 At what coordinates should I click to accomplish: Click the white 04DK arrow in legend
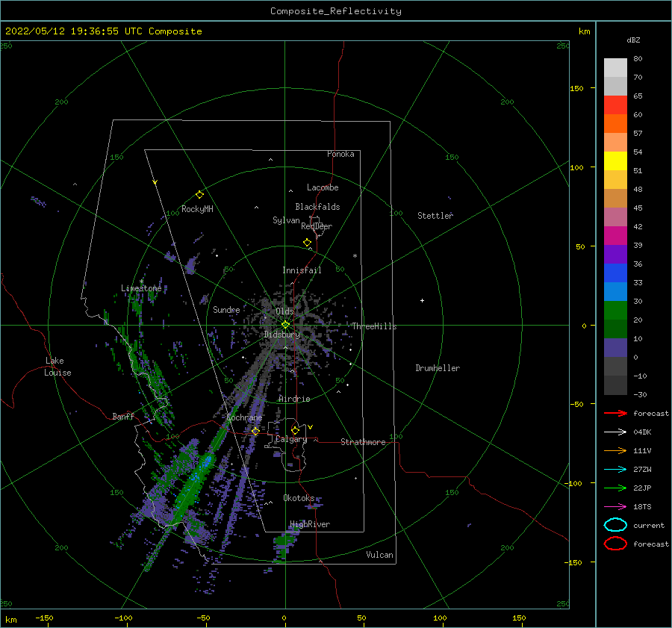615,432
